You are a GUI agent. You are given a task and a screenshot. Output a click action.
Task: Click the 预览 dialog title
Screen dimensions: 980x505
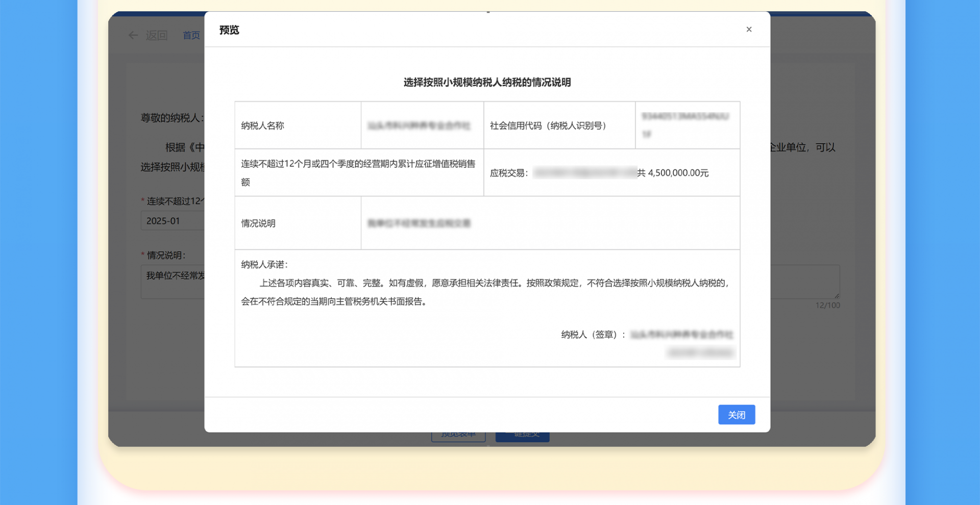coord(229,30)
